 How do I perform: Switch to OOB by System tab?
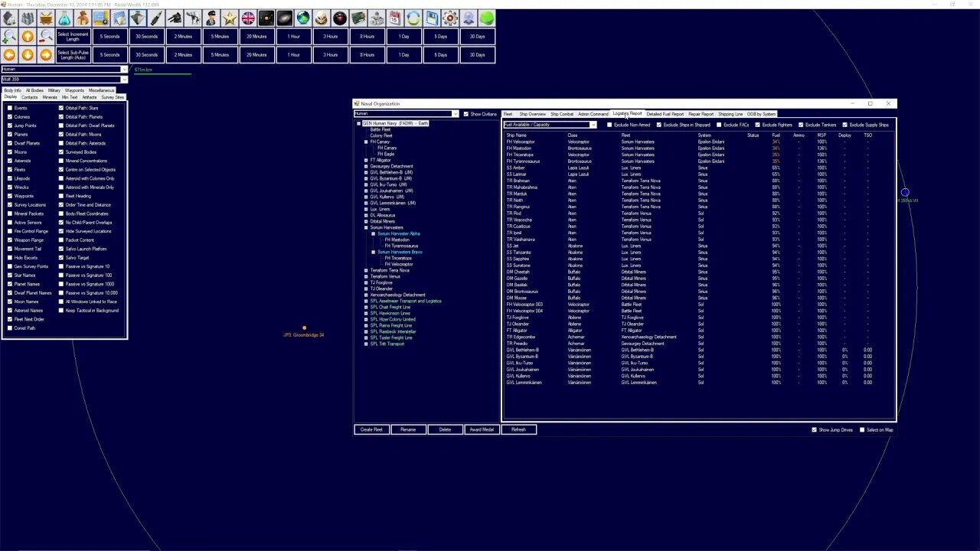[x=761, y=114]
